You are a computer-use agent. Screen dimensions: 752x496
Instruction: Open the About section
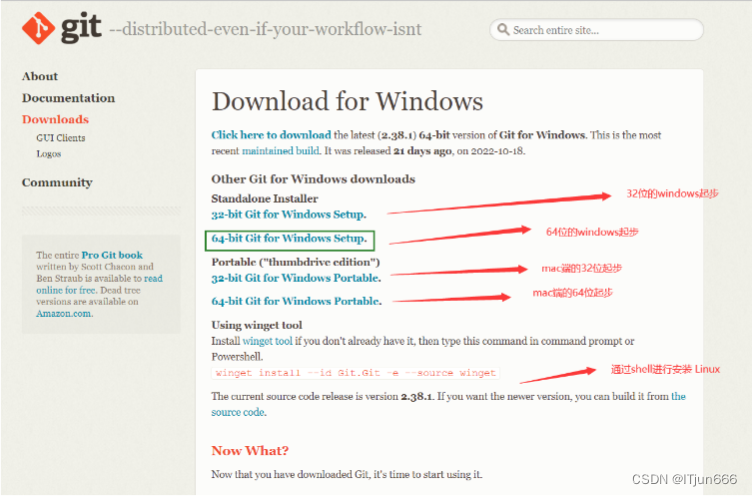40,76
